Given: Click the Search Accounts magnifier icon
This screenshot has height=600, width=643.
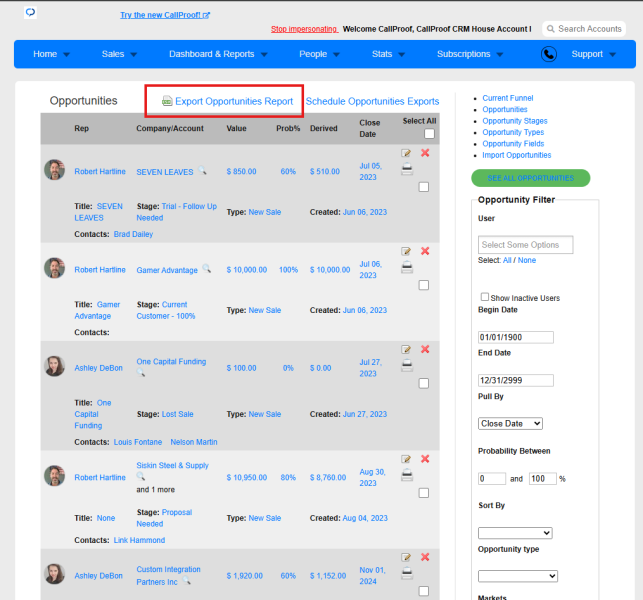Looking at the screenshot, I should [551, 29].
